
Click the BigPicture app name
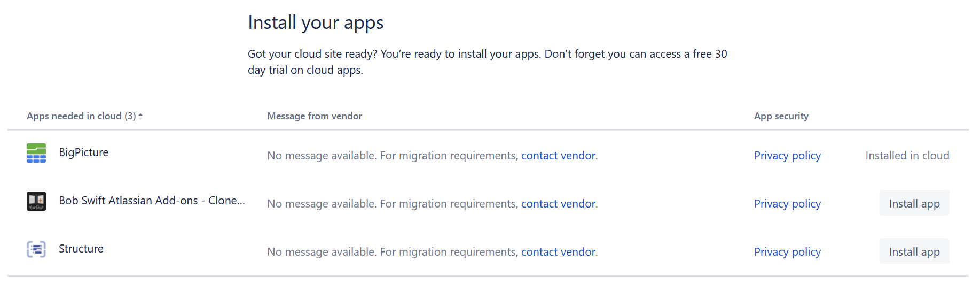pyautogui.click(x=84, y=152)
